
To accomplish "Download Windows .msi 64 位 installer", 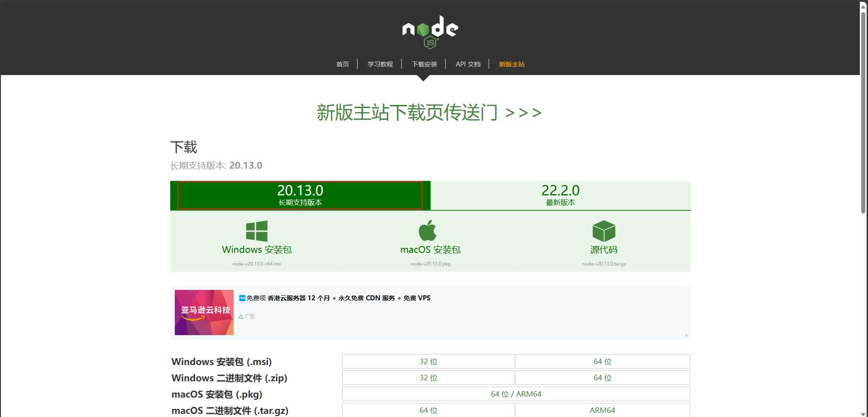I will [x=603, y=361].
